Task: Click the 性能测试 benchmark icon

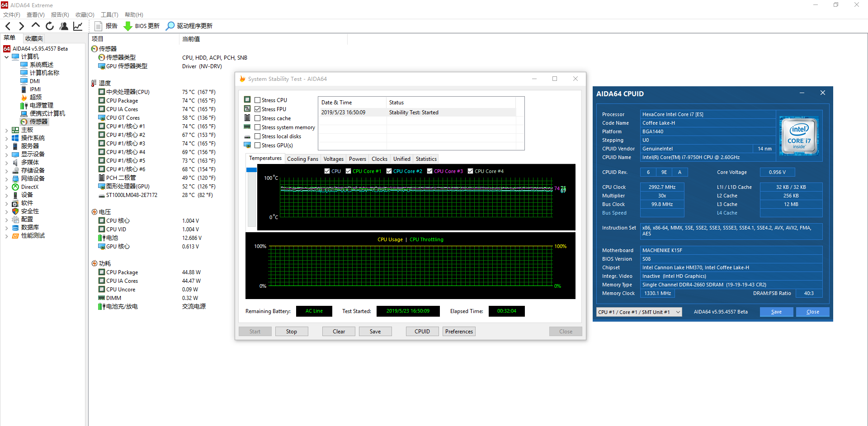Action: click(x=15, y=236)
